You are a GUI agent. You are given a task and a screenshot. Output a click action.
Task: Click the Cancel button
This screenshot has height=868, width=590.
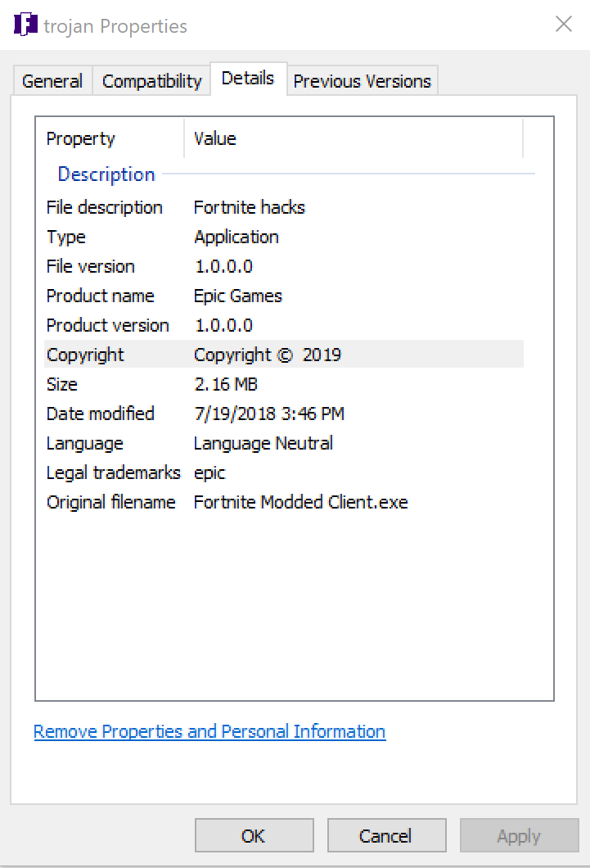[386, 836]
